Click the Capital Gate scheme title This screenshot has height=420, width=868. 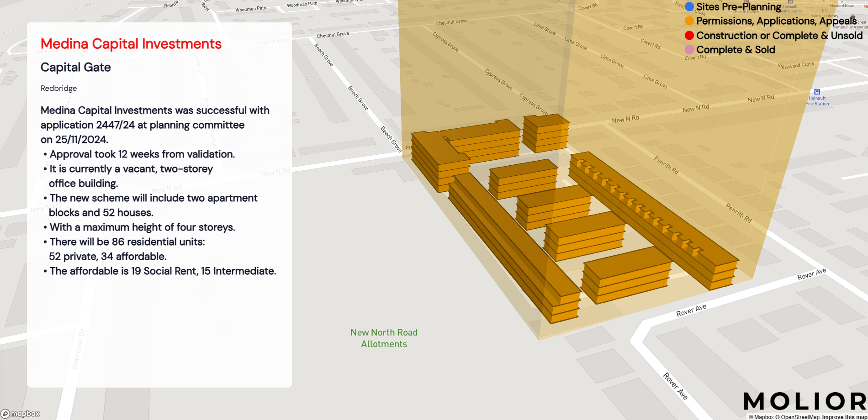[x=76, y=67]
